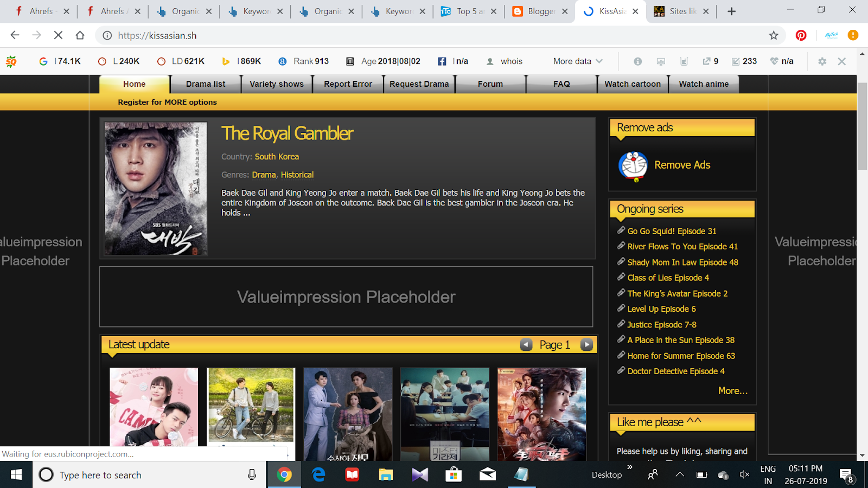Open the whois lookup
This screenshot has width=868, height=488.
coord(505,61)
